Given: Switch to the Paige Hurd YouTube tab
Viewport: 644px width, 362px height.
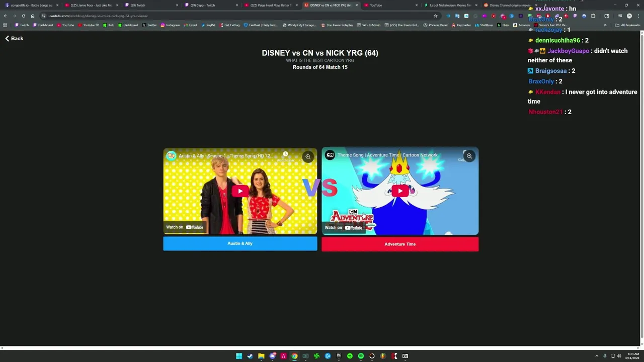Looking at the screenshot, I should [270, 5].
